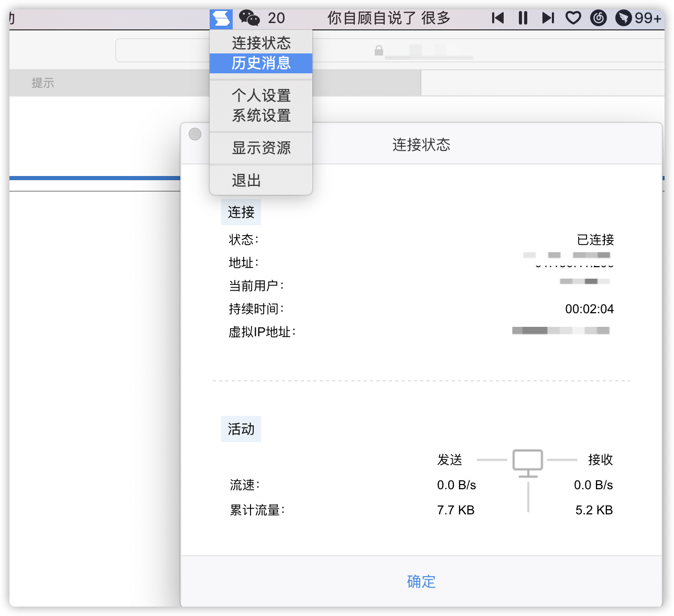Image resolution: width=674 pixels, height=616 pixels.
Task: Click 连接状态 at the top of the menu
Action: pyautogui.click(x=260, y=42)
